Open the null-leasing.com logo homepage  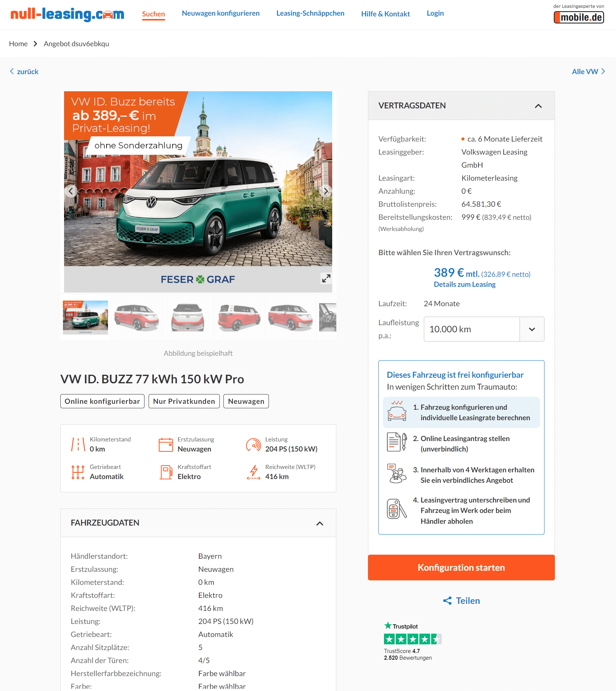click(67, 15)
